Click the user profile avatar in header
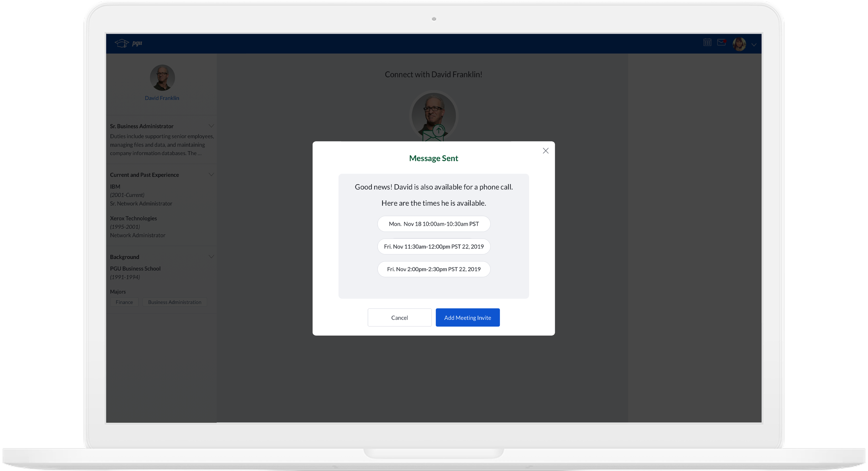The width and height of the screenshot is (868, 471). pos(739,44)
